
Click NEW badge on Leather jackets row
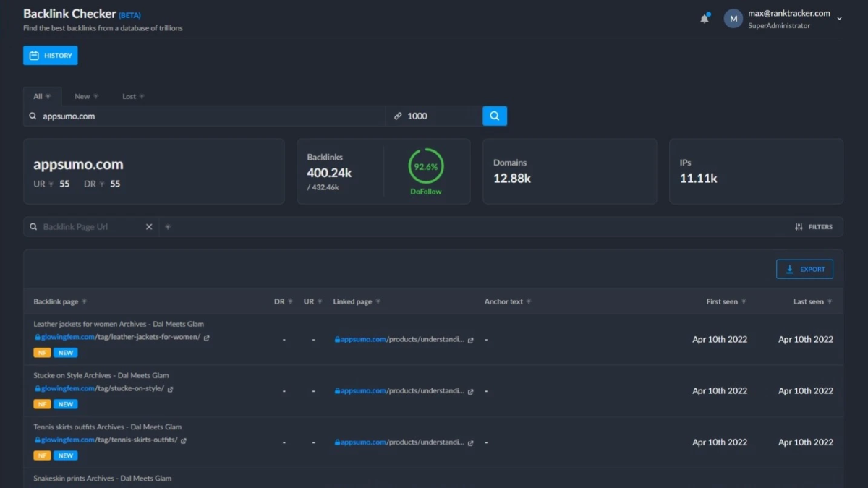[65, 353]
